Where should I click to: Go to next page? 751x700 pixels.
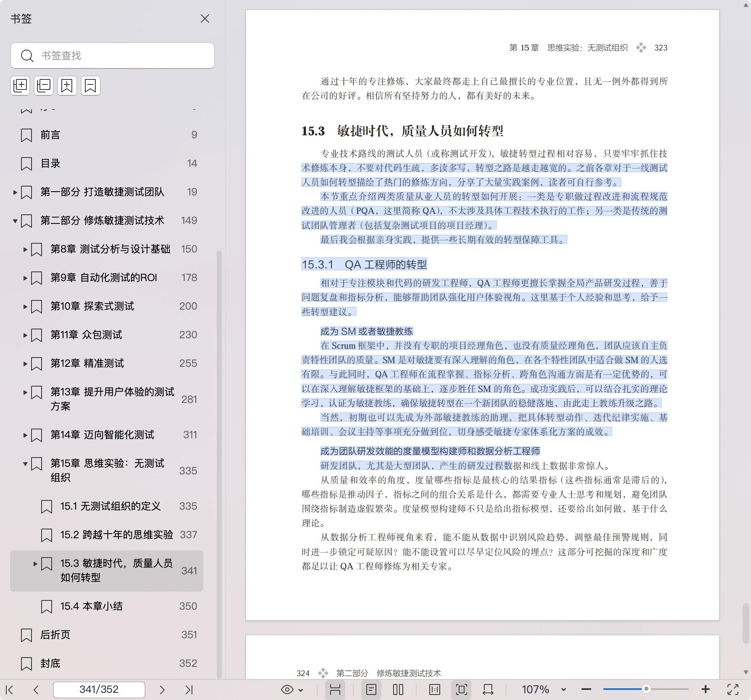pyautogui.click(x=162, y=689)
